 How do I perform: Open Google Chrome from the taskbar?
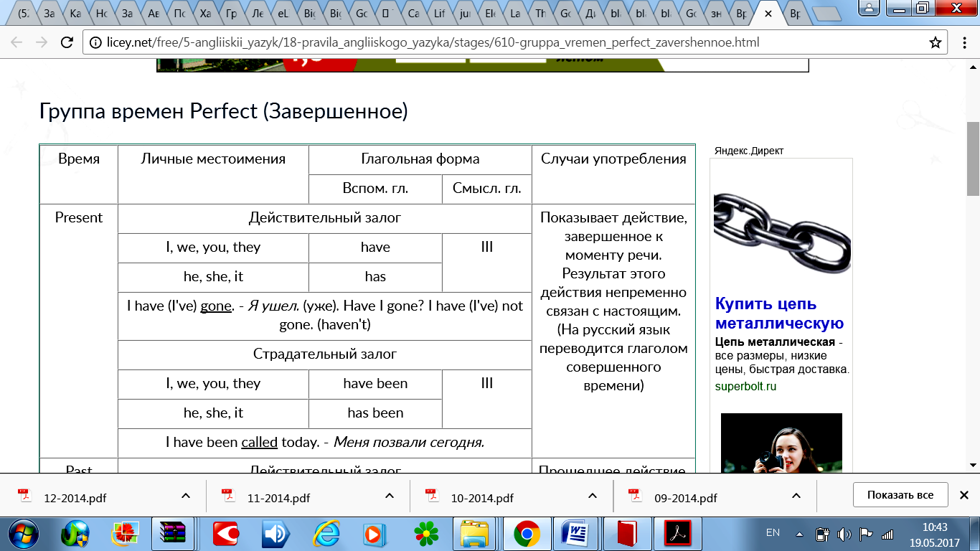coord(527,534)
